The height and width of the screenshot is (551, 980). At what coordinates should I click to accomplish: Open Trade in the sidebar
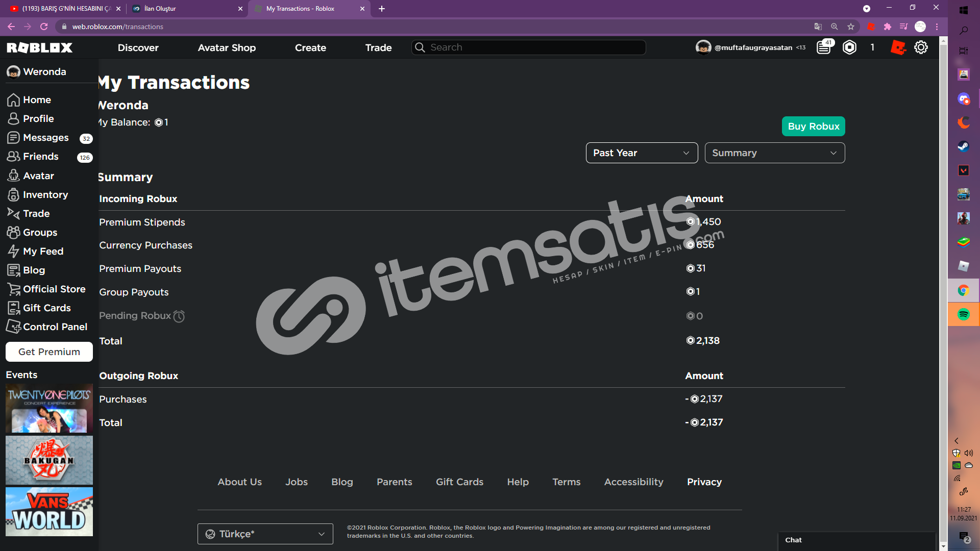(x=29, y=213)
